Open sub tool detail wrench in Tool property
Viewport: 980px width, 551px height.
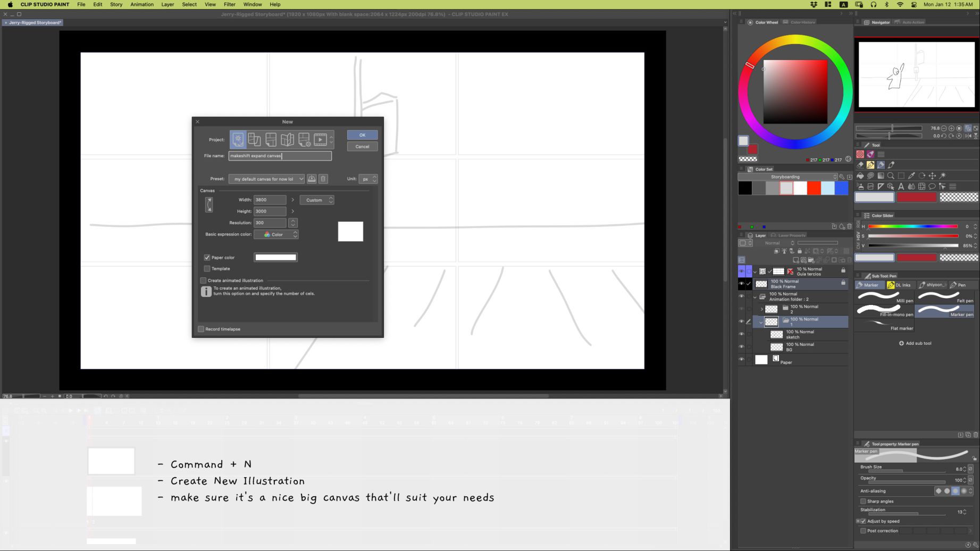click(x=975, y=545)
